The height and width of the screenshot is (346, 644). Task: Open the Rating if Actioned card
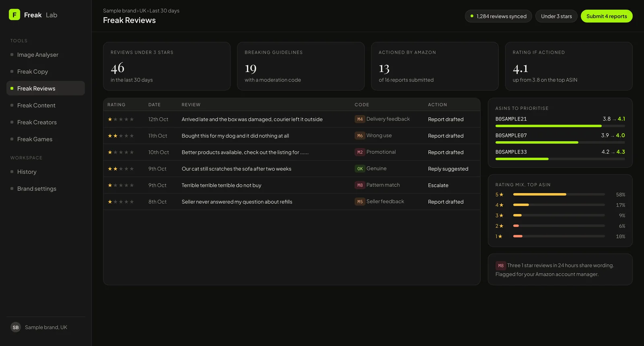click(569, 66)
